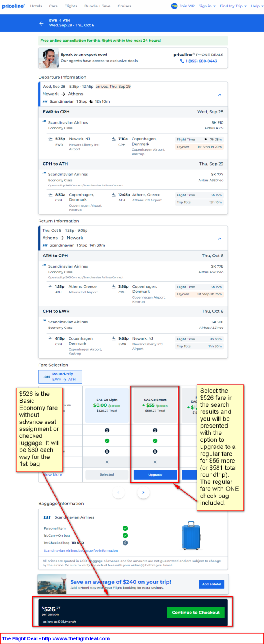
Task: Open the Cars menu item
Action: point(53,6)
